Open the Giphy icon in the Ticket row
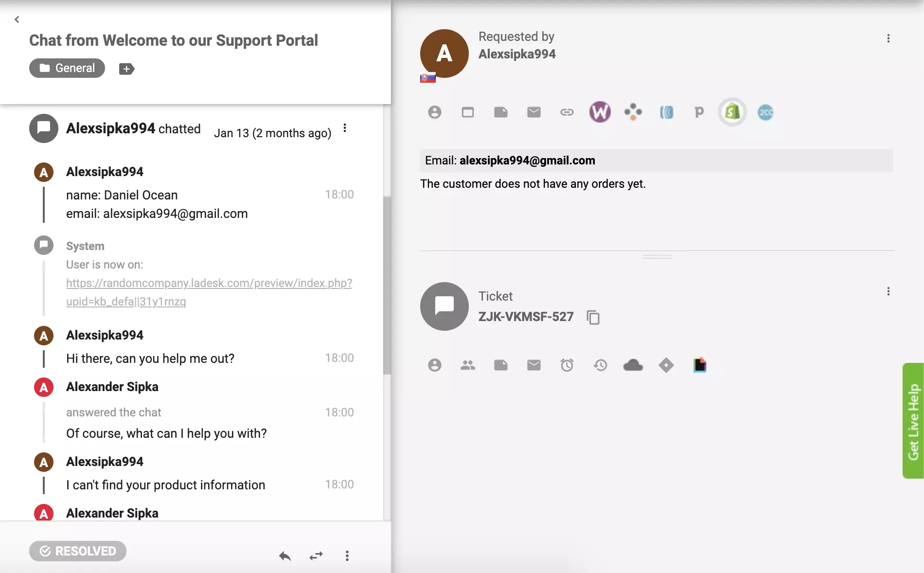This screenshot has width=924, height=573. point(699,365)
